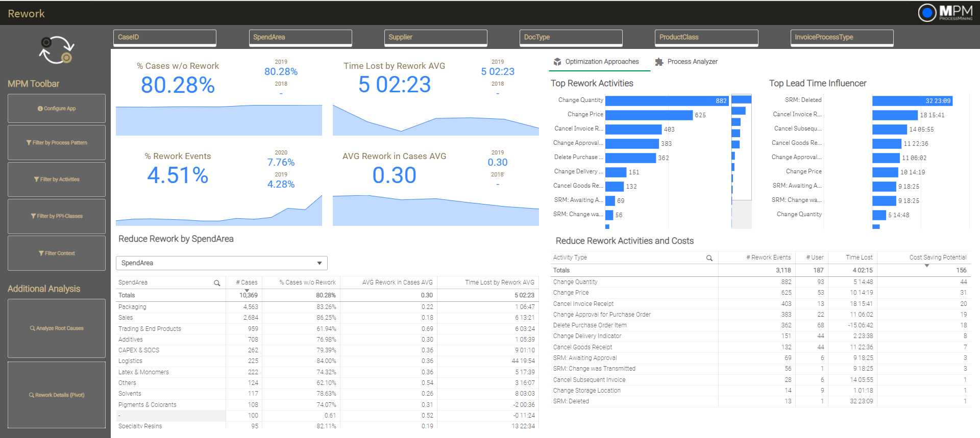Click the 2020 rework events value 7.76%
The height and width of the screenshot is (438, 980).
281,163
